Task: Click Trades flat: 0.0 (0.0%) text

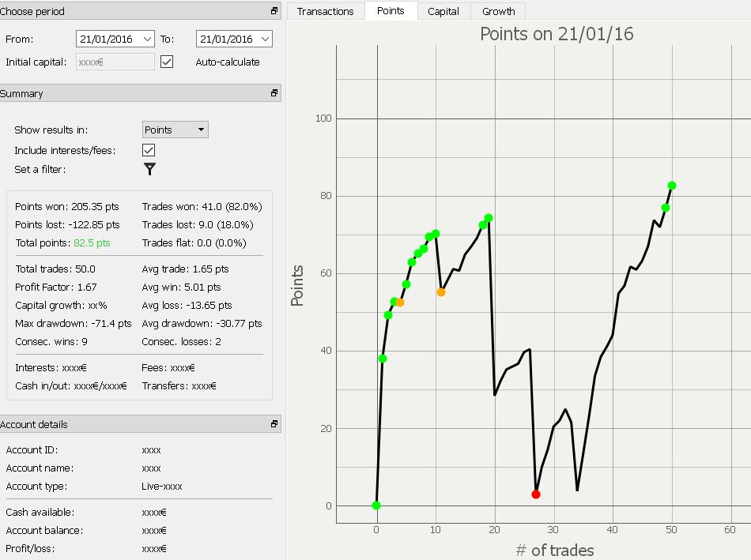Action: [194, 243]
